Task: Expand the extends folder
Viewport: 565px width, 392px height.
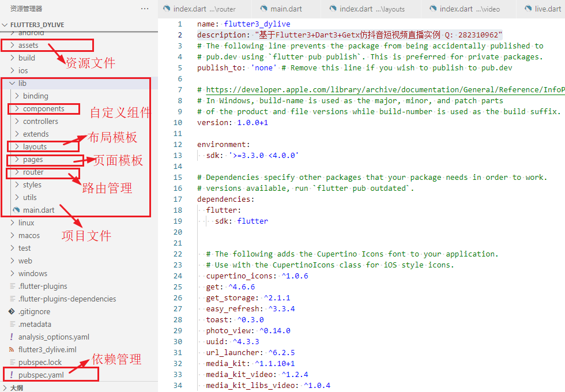Action: [x=17, y=134]
